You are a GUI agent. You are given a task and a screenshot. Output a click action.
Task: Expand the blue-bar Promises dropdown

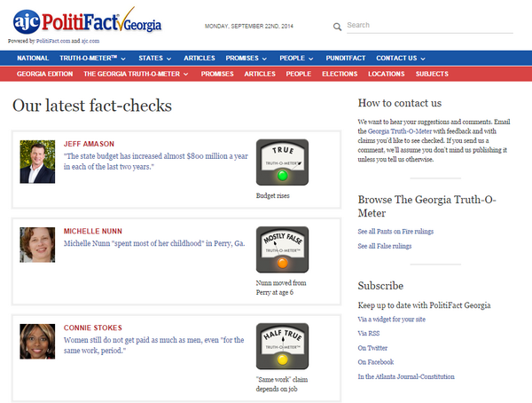pos(246,58)
